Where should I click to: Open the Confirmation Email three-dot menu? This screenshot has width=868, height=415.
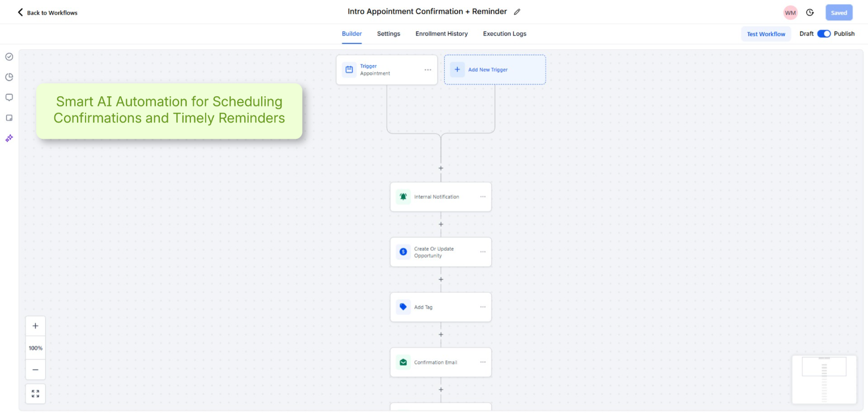pyautogui.click(x=483, y=362)
